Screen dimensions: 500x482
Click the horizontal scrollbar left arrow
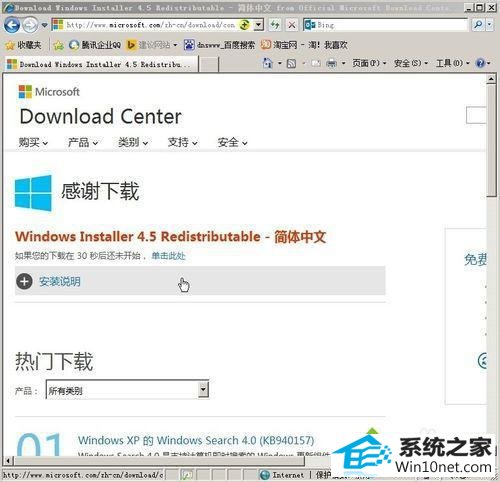8,461
